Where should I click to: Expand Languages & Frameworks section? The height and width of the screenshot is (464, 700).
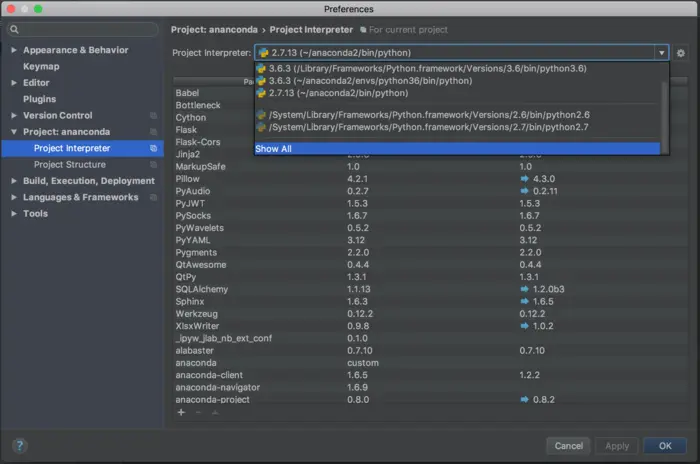(14, 197)
